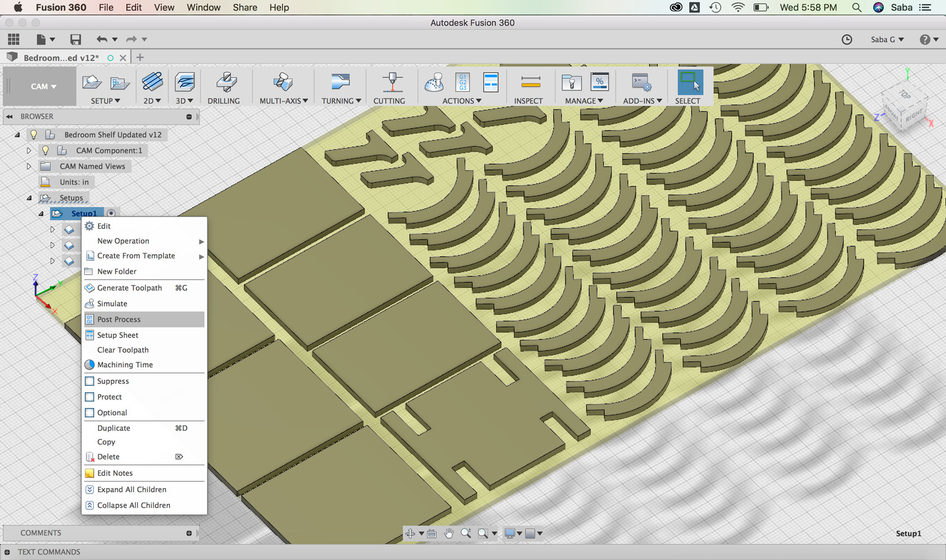
Task: Click the Inspect measure icon
Action: (x=530, y=82)
